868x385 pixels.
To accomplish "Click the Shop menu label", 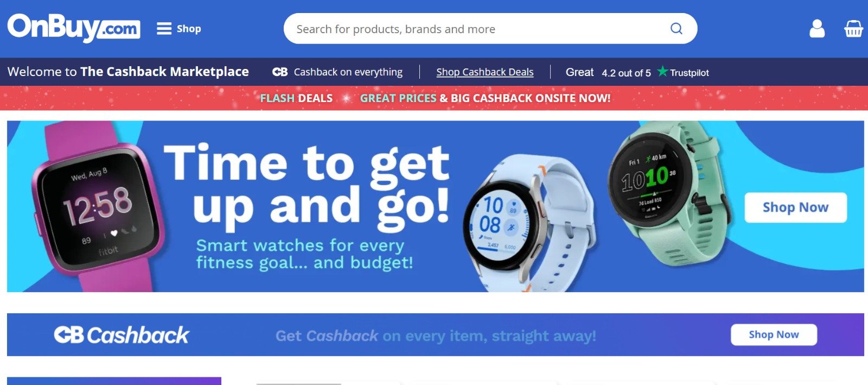I will pyautogui.click(x=189, y=29).
